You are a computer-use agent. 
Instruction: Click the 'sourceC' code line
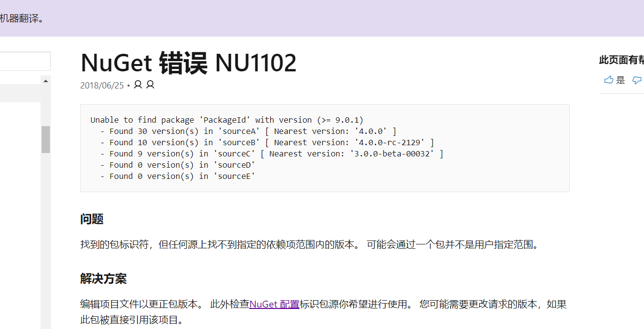pos(272,154)
